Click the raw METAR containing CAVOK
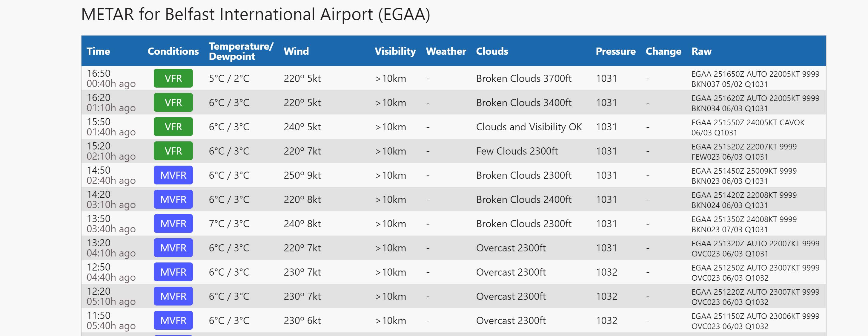 [748, 128]
